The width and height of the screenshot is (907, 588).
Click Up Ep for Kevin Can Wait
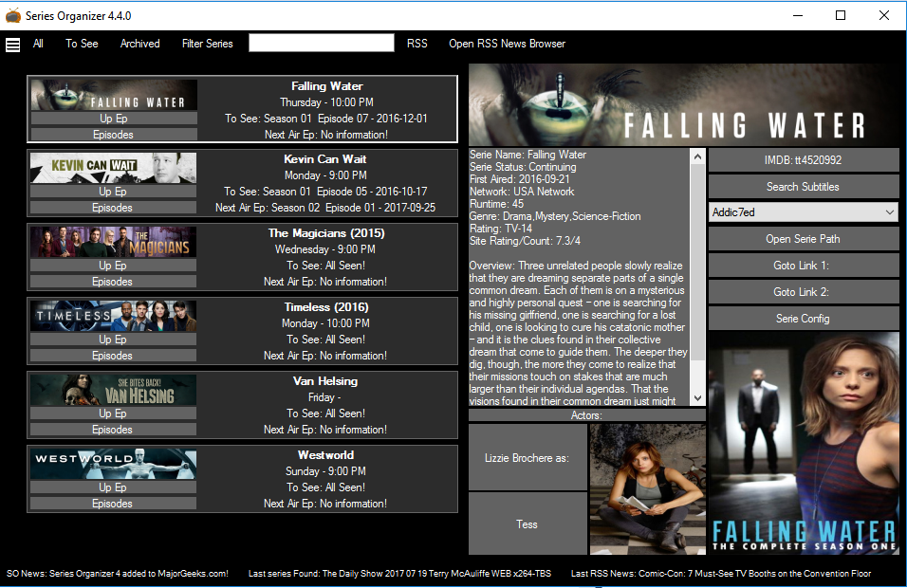(x=113, y=191)
